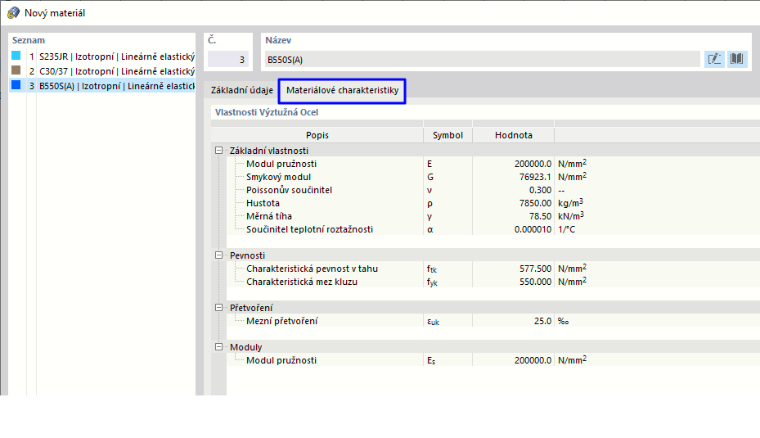Click the thermal expansion value 0.000010
This screenshot has height=438, width=760.
click(533, 229)
